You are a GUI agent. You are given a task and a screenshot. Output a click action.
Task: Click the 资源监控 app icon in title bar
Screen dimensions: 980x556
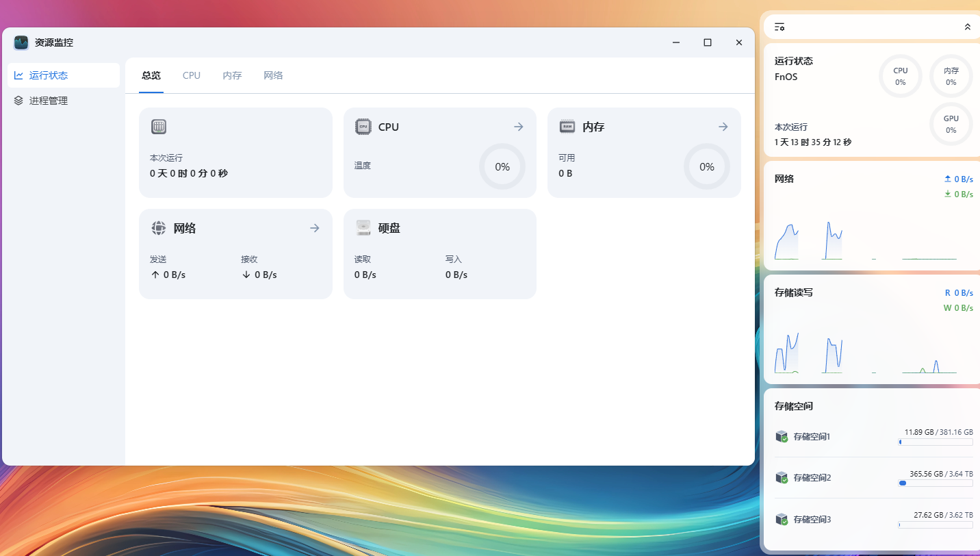(21, 42)
